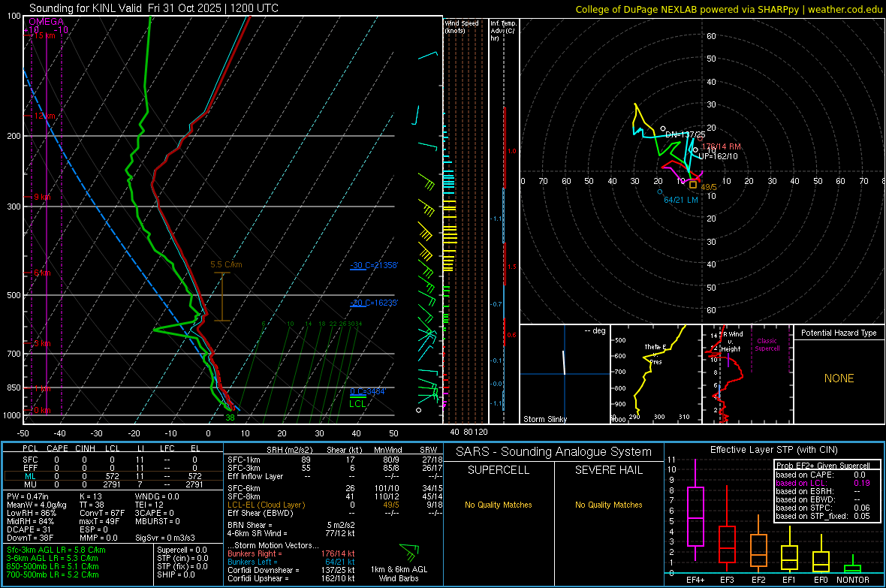
Task: Click the '850-500mb LR = 5.1 C/km' line
Action: (x=53, y=566)
